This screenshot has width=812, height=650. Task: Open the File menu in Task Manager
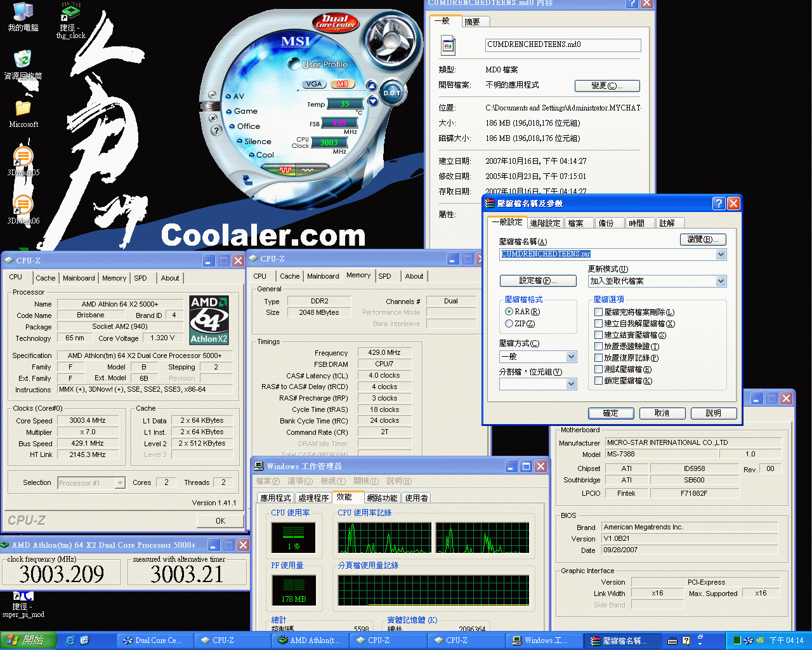coord(268,481)
